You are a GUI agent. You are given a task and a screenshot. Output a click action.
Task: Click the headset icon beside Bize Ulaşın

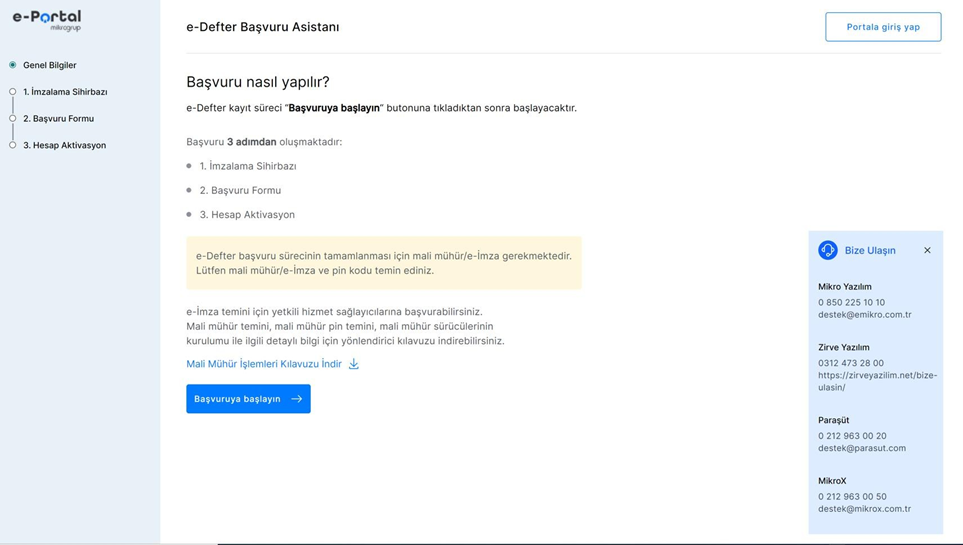[828, 250]
